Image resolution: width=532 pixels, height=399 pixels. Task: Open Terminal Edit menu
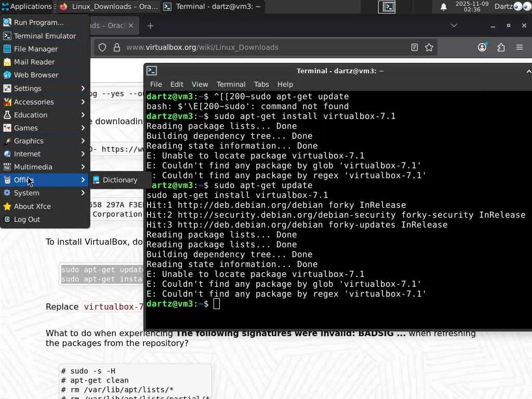coord(177,84)
